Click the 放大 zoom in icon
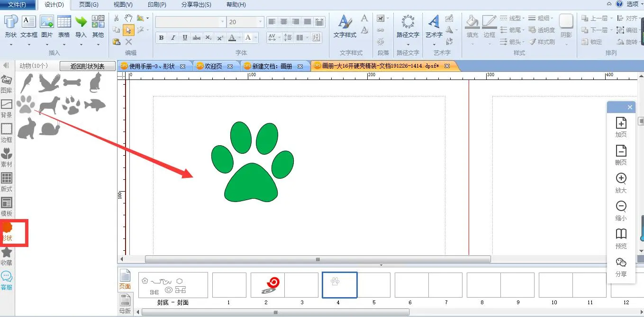This screenshot has height=317, width=644. pos(621,183)
